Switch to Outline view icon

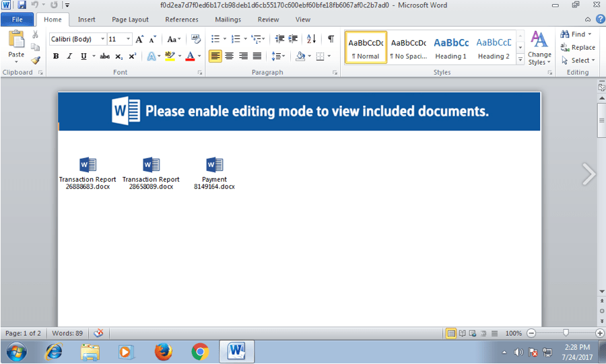pyautogui.click(x=483, y=334)
